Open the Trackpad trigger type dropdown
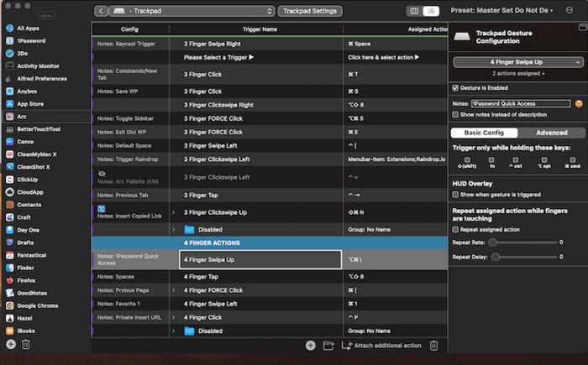 click(x=192, y=11)
